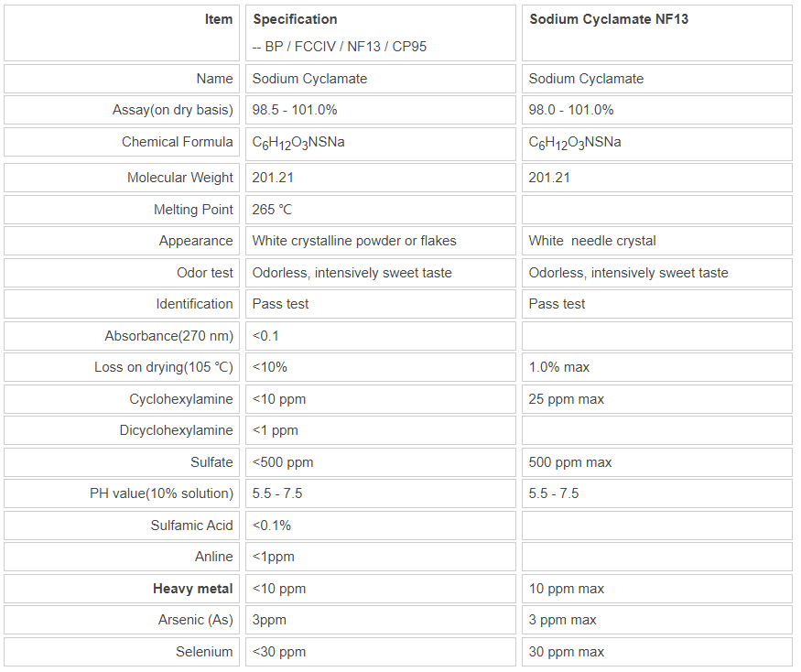Select the "Cyclohexylamine" row label
Screen dimensions: 801x672
pyautogui.click(x=181, y=399)
